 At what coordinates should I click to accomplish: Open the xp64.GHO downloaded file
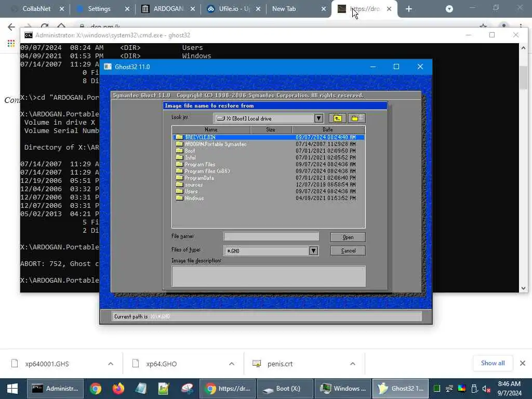pyautogui.click(x=161, y=364)
